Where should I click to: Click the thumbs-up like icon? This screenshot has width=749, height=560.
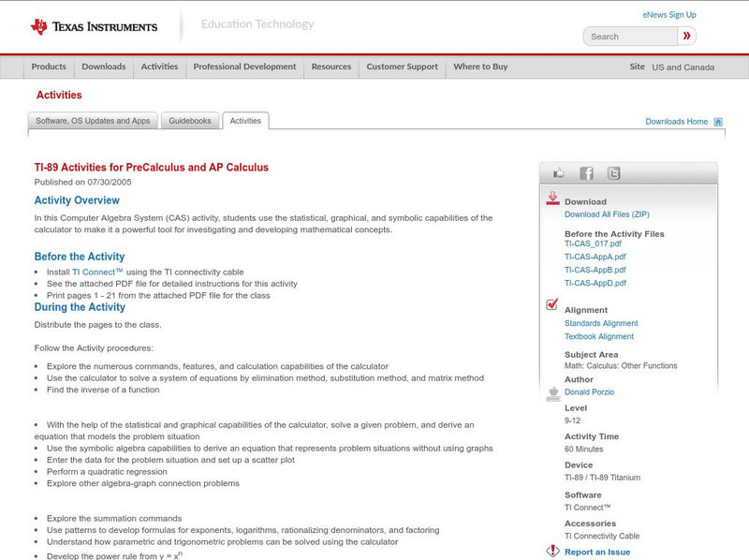(x=558, y=173)
